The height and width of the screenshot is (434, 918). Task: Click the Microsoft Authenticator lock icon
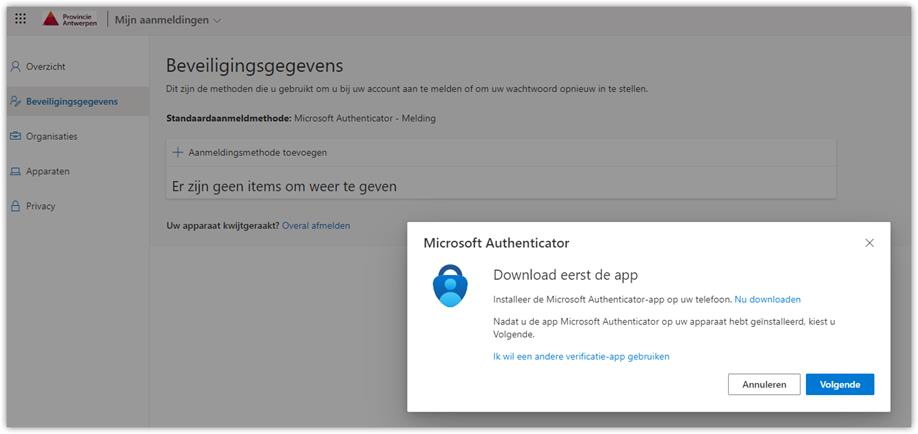pyautogui.click(x=450, y=286)
